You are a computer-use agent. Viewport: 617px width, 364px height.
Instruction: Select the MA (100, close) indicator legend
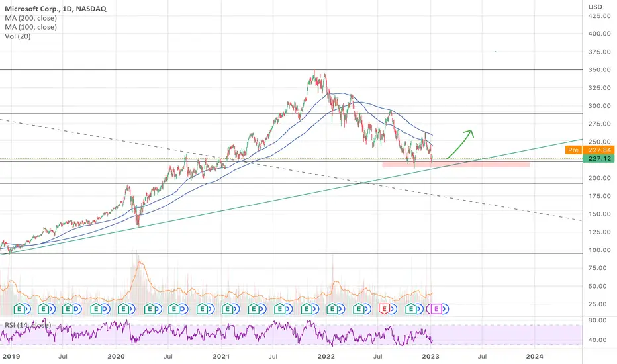pos(30,27)
